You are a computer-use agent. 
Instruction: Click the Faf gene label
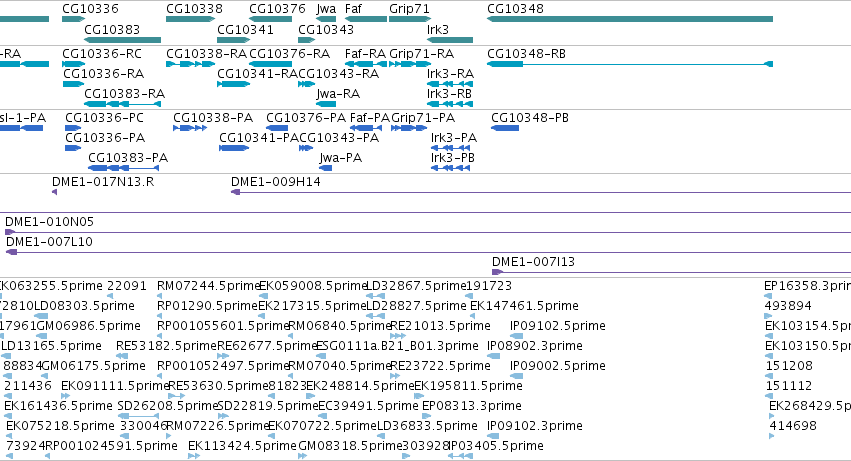pos(353,9)
